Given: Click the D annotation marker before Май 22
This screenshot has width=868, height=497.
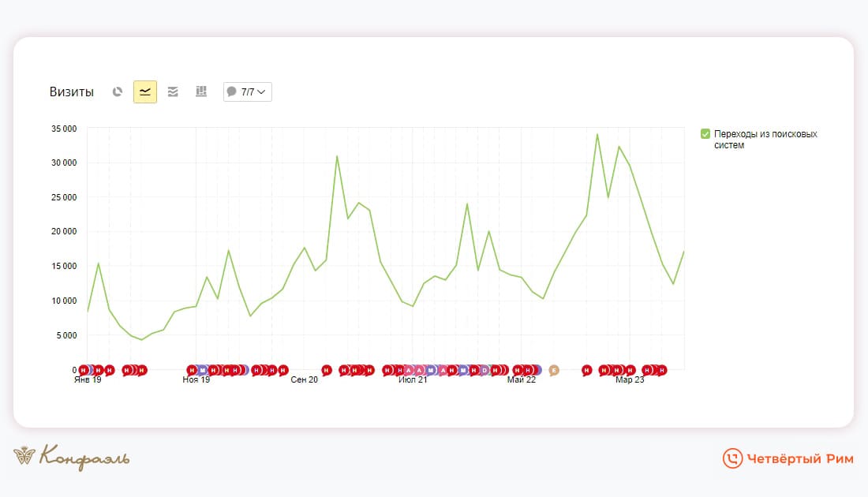Looking at the screenshot, I should coord(484,370).
